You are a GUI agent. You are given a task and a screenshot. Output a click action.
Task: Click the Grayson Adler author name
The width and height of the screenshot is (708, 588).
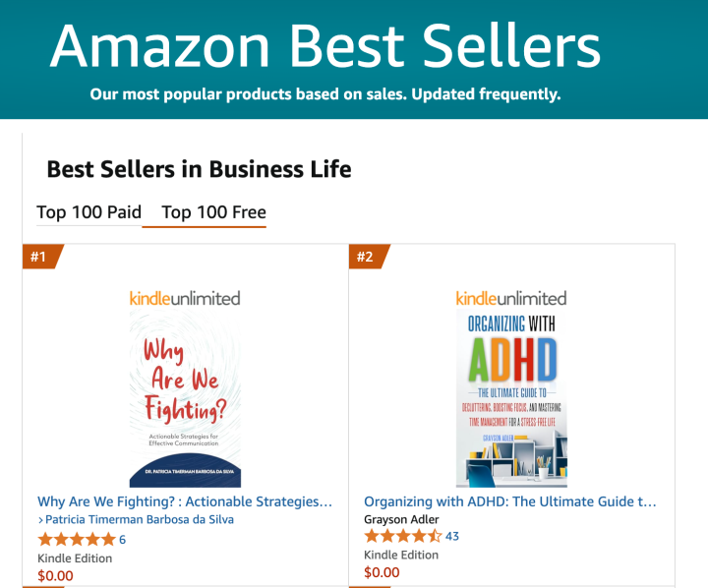click(x=403, y=519)
